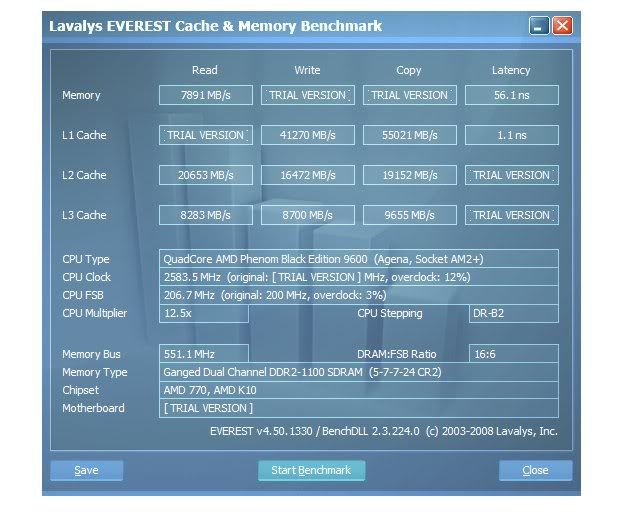Click L3 Cache Latency TRIAL VERSION field

pos(512,215)
